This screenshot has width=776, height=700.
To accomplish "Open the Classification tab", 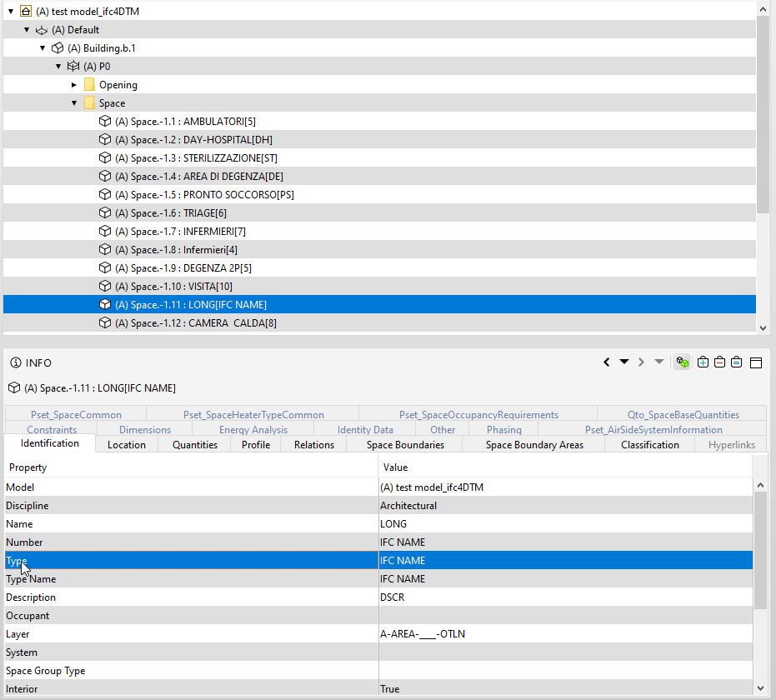I will (x=650, y=445).
